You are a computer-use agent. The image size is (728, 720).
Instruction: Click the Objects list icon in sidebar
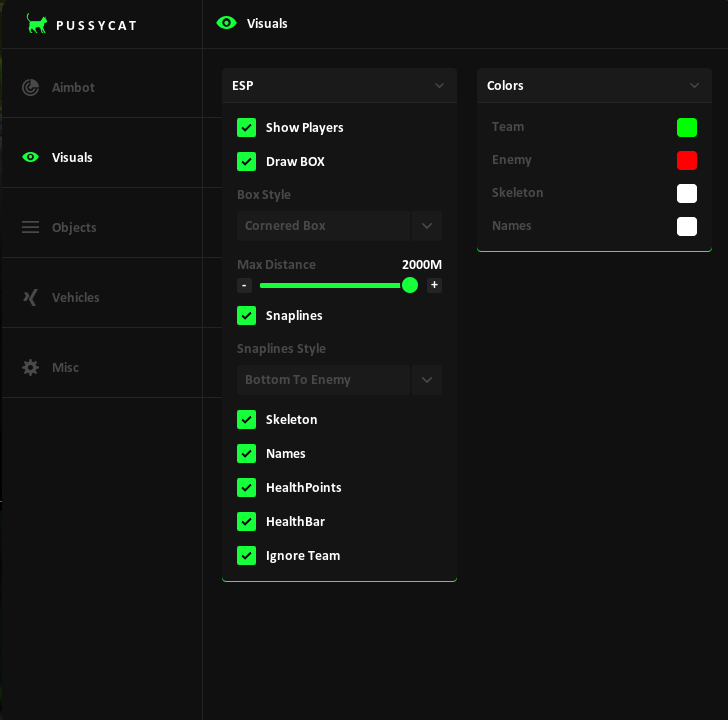pyautogui.click(x=31, y=227)
